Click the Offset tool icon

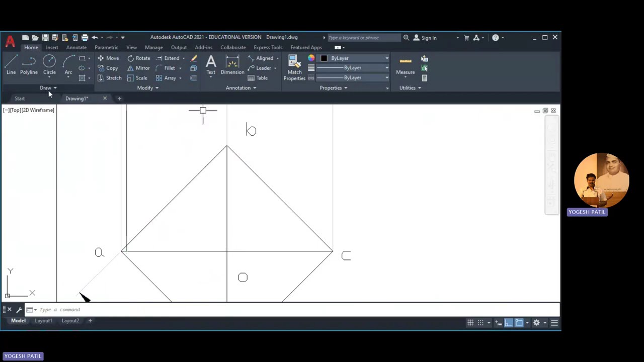coord(193,78)
